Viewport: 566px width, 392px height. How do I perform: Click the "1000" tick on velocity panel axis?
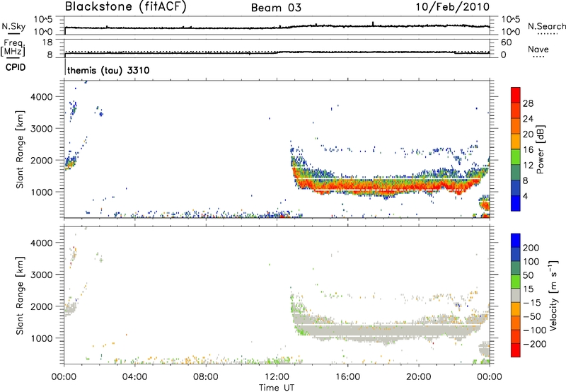point(42,338)
